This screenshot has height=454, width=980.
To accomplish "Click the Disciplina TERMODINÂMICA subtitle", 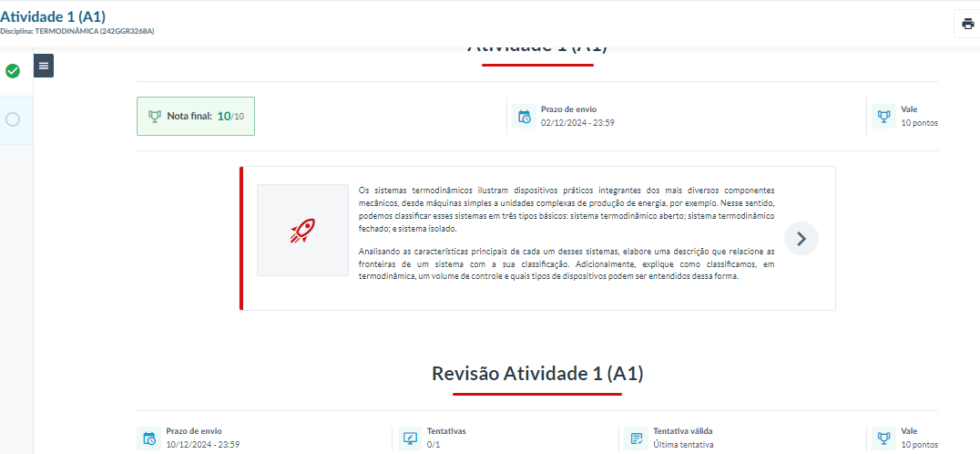I will tap(77, 32).
